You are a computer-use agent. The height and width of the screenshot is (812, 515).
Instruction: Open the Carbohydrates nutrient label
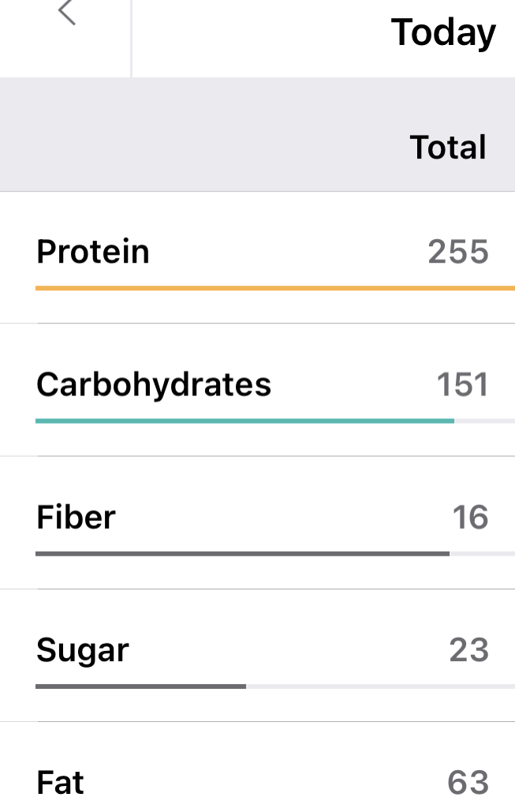[154, 384]
